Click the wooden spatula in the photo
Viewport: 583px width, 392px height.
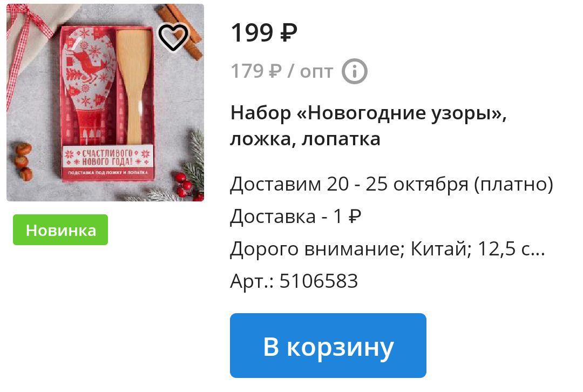[134, 87]
